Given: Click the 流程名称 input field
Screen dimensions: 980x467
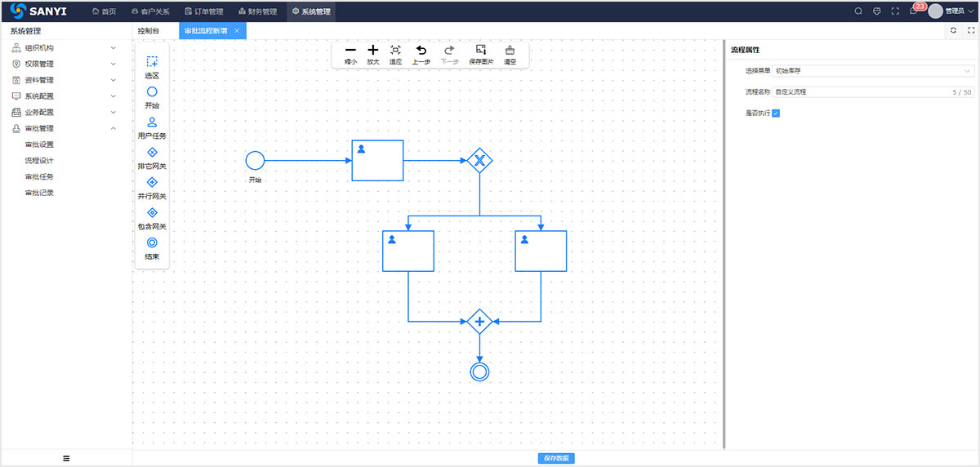Looking at the screenshot, I should coord(857,92).
